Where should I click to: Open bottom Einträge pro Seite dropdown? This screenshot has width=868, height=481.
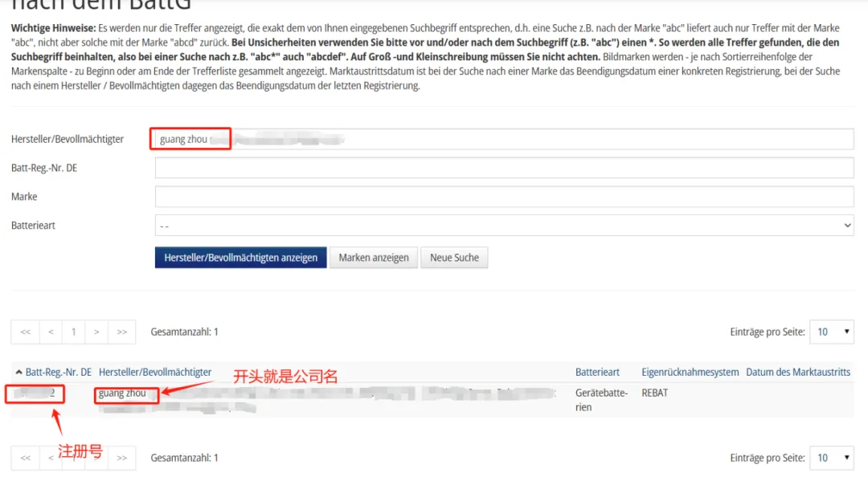[x=832, y=458]
